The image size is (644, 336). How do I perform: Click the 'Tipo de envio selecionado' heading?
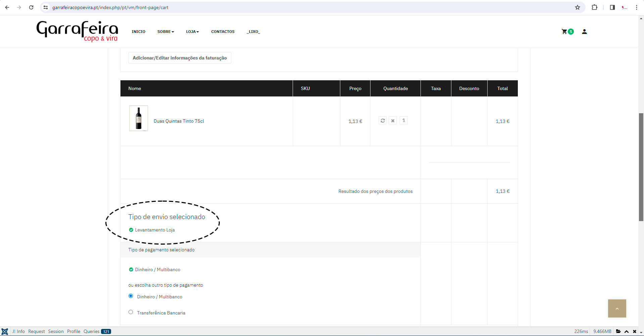click(x=167, y=217)
